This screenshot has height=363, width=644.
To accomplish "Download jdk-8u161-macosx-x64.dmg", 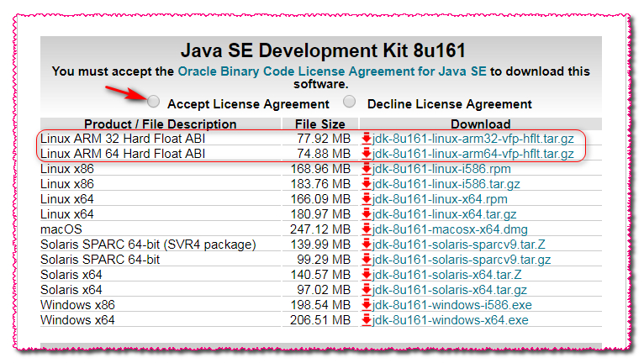I will (450, 229).
